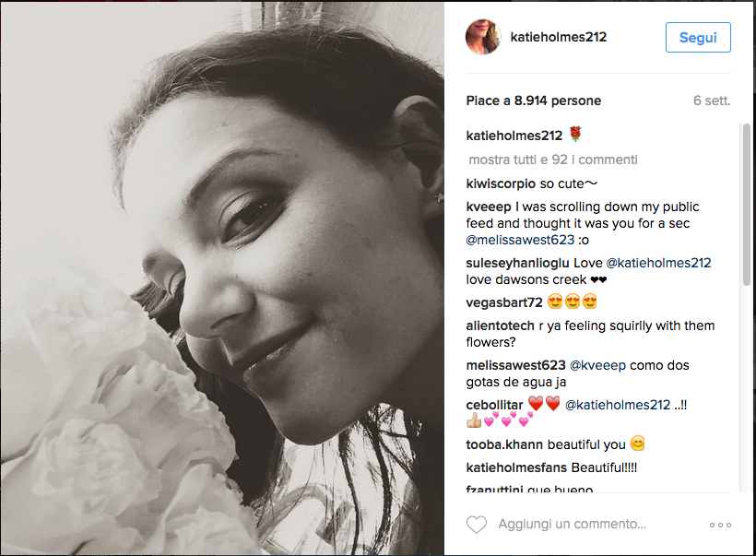This screenshot has height=556, width=756.
Task: Click the black-and-white post photo
Action: click(222, 278)
